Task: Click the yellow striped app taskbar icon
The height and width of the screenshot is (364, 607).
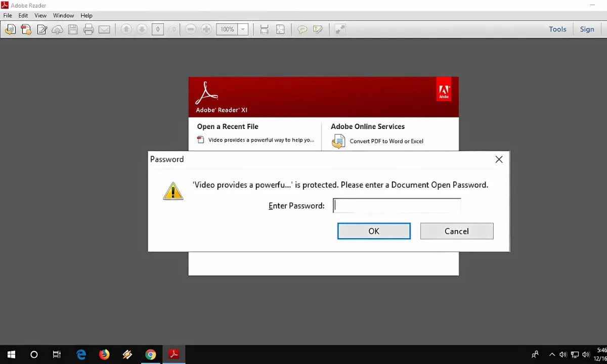Action: (x=127, y=354)
